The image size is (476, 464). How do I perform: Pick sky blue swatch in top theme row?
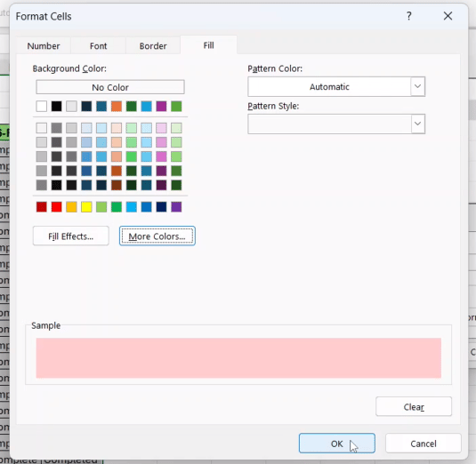click(146, 106)
